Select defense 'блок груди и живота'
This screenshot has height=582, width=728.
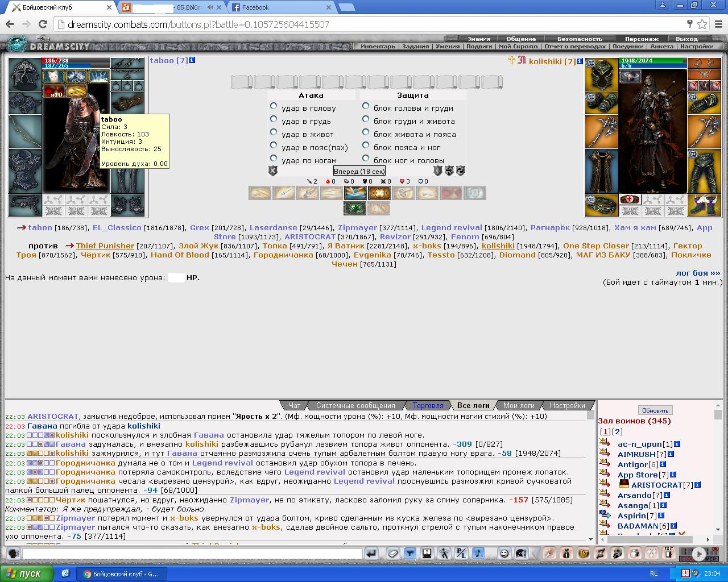366,119
